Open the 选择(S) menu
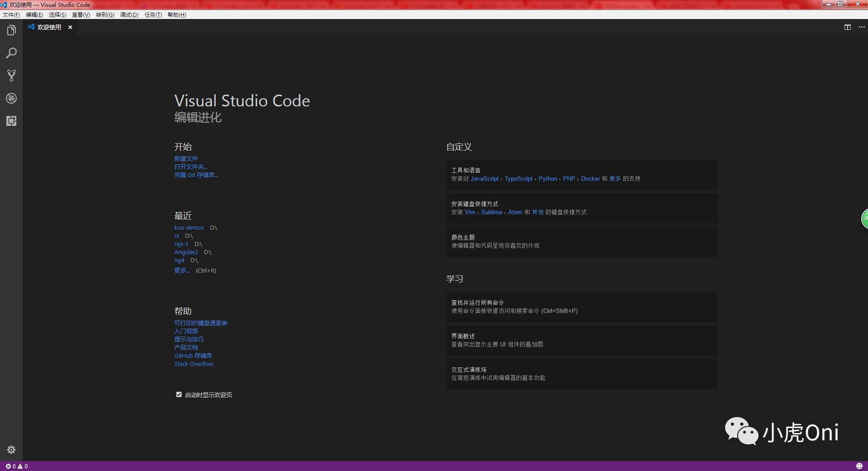Screen dimensions: 868x471 pyautogui.click(x=58, y=15)
